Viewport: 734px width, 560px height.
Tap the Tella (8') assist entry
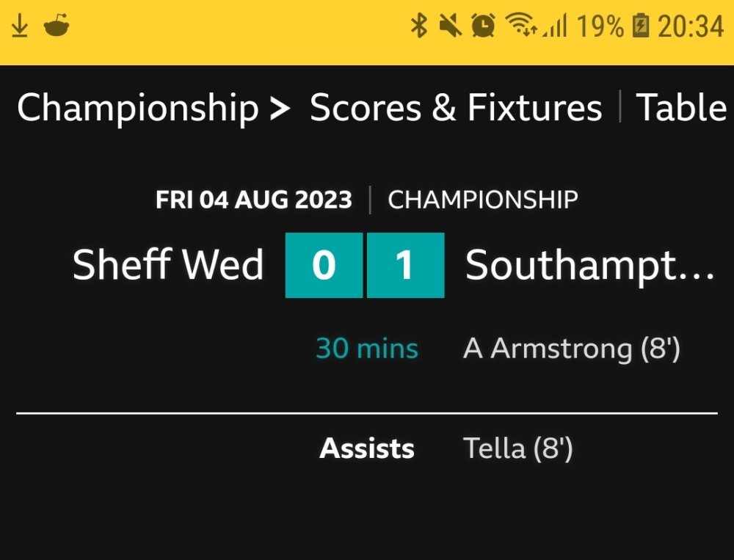(x=517, y=448)
